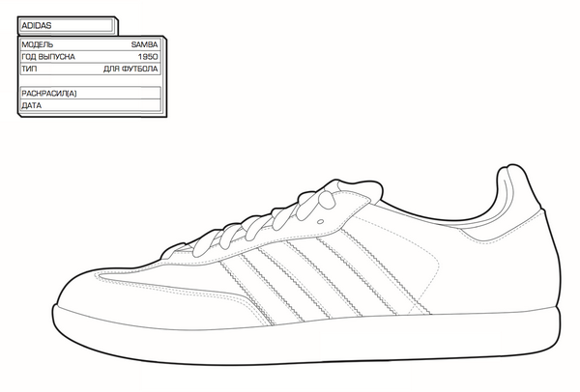Image resolution: width=580 pixels, height=392 pixels.
Task: Click the 1950 release year value
Action: (148, 57)
